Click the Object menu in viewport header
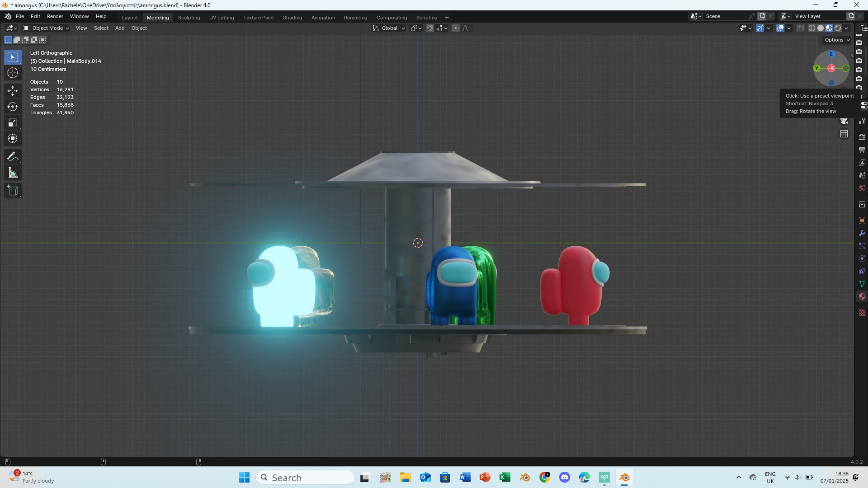 click(x=139, y=28)
